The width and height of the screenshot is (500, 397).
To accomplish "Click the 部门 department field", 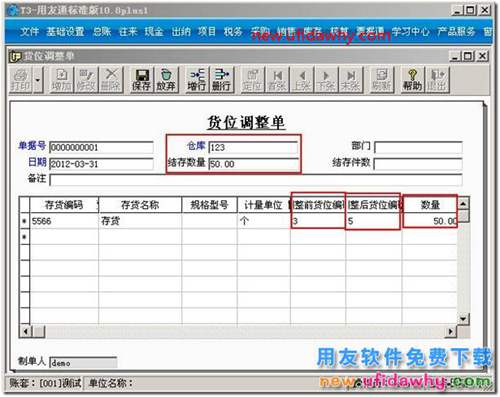I will [x=419, y=147].
